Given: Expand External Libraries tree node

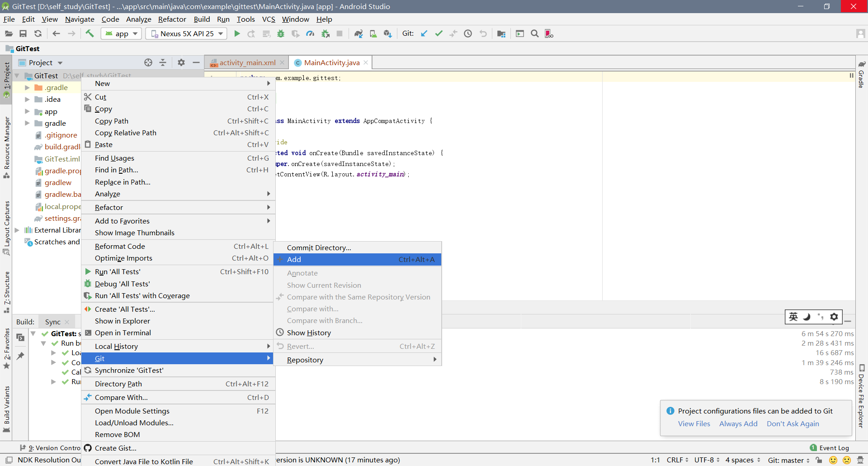Looking at the screenshot, I should (x=17, y=230).
